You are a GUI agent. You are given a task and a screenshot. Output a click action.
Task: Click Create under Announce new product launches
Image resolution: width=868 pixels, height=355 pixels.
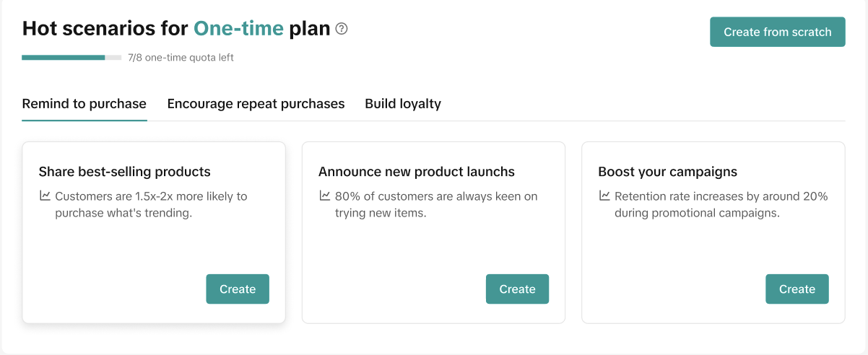click(x=517, y=289)
